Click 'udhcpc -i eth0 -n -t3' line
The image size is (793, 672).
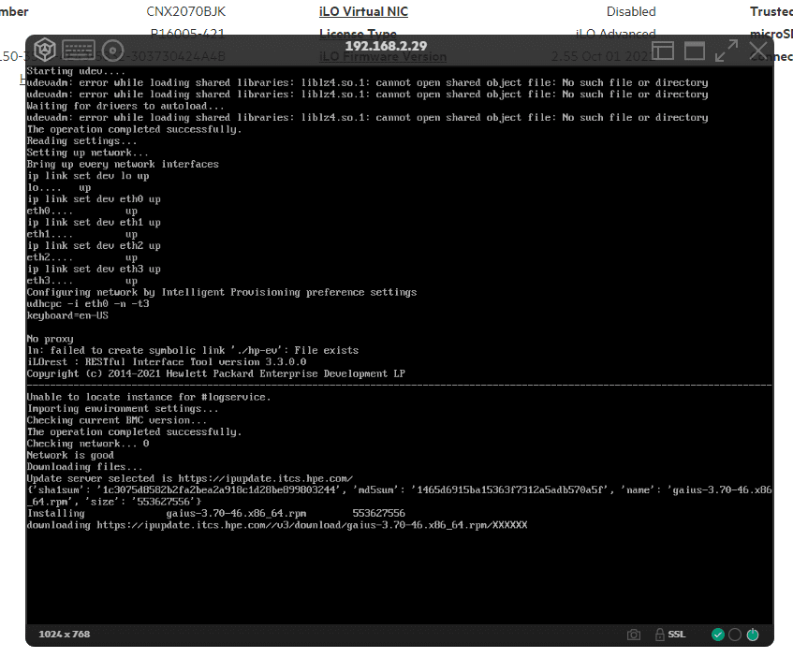(88, 304)
